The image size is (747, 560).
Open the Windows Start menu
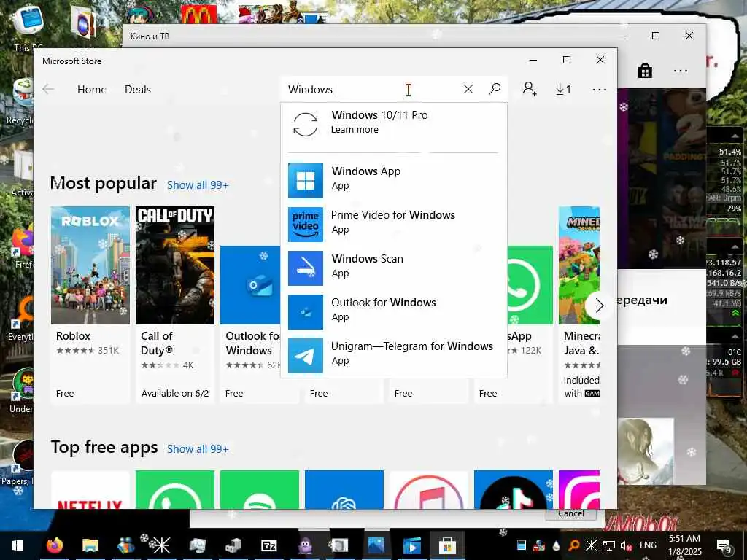coord(18,545)
